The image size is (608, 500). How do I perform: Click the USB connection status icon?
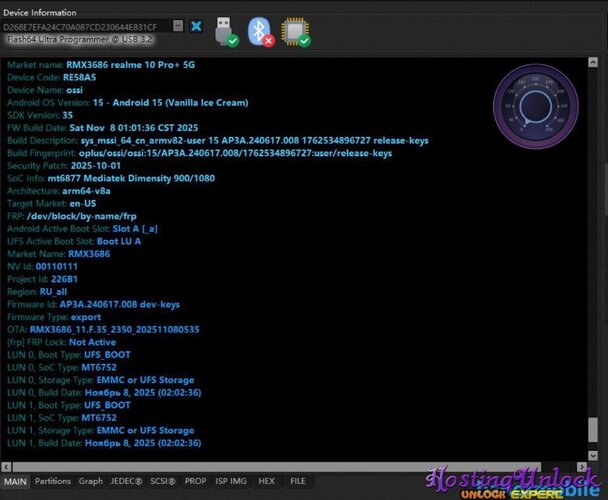tap(226, 31)
